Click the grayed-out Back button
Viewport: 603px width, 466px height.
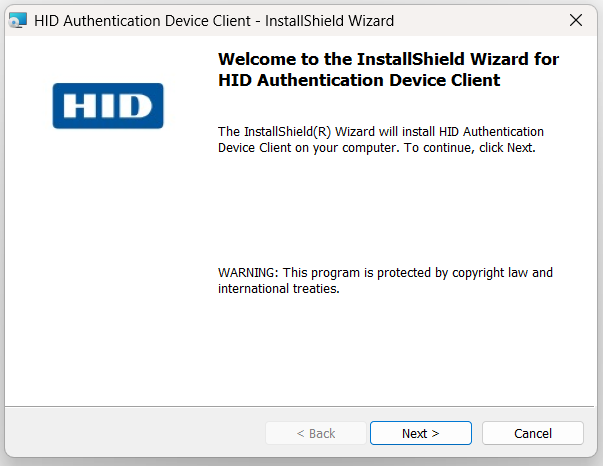click(315, 433)
